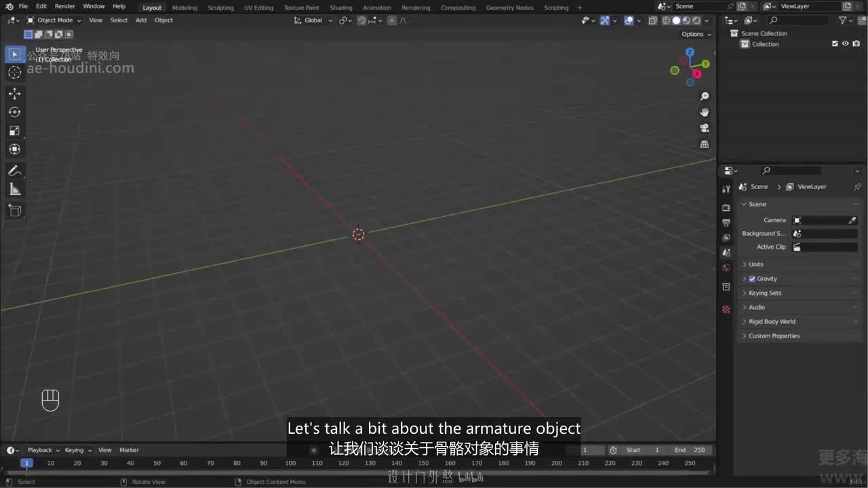Screen dimensions: 868x488
Task: Switch to wireframe viewport shading
Action: (x=667, y=20)
